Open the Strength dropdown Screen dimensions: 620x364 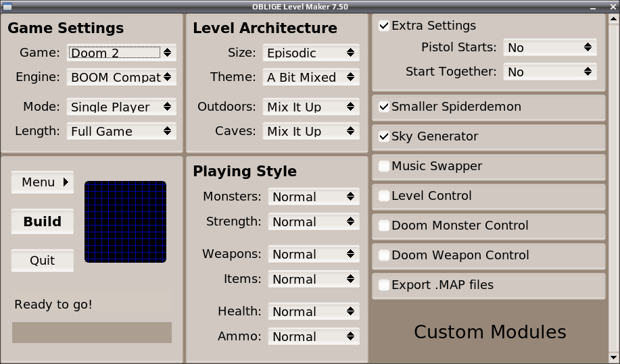(314, 222)
